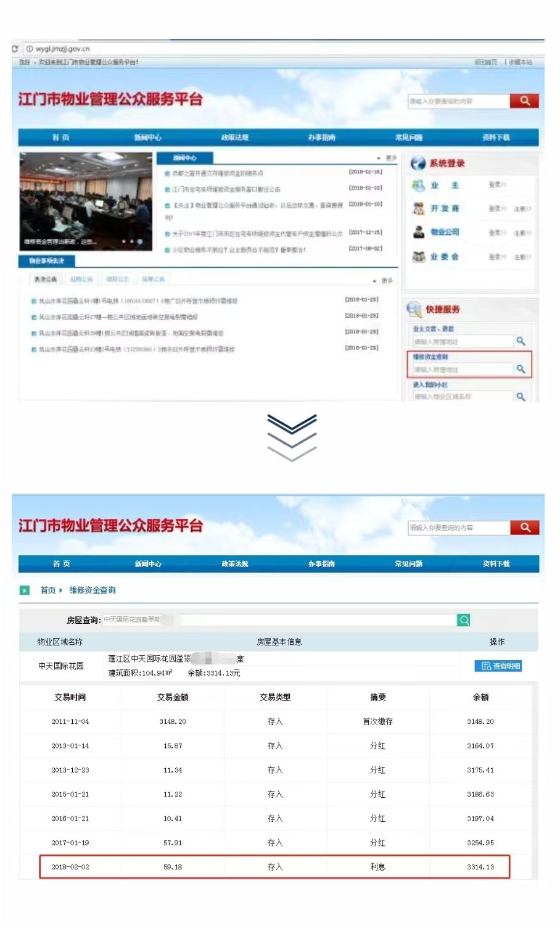The image size is (560, 928).
Task: Open 首页 in upper homepage navigation bar
Action: tap(61, 137)
